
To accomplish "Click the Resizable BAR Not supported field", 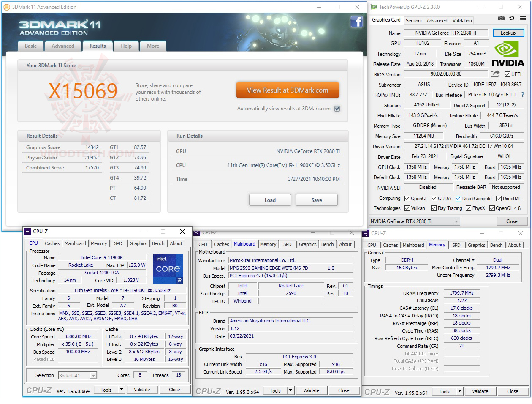I will point(506,187).
